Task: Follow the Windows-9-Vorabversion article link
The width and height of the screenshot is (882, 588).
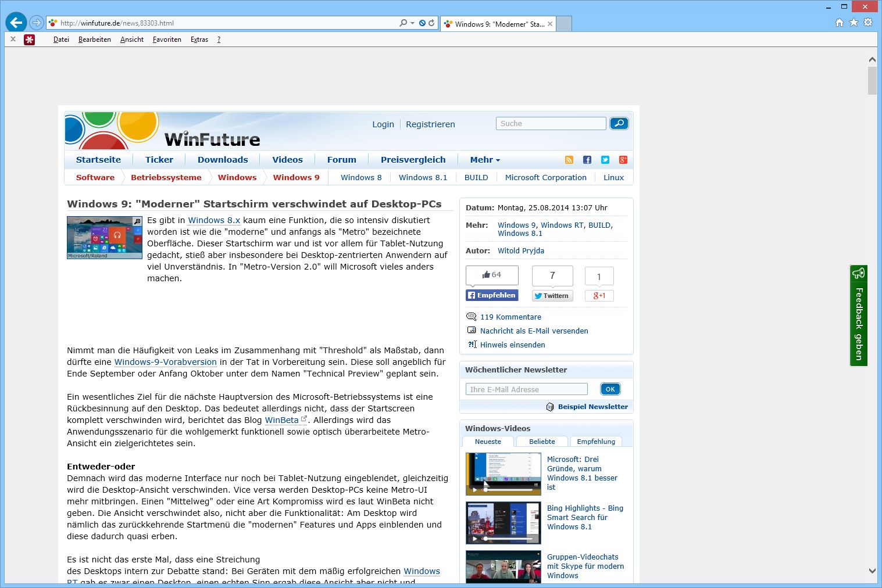Action: pyautogui.click(x=165, y=362)
